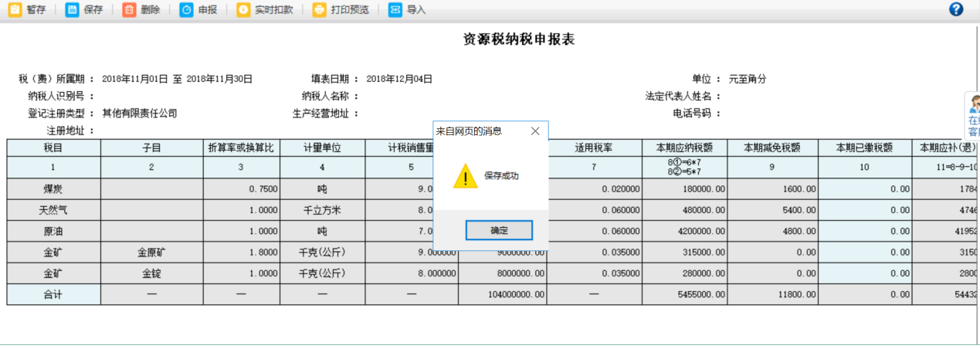Open help via the blue question mark icon
Viewport: 980px width, 349px height.
(956, 9)
